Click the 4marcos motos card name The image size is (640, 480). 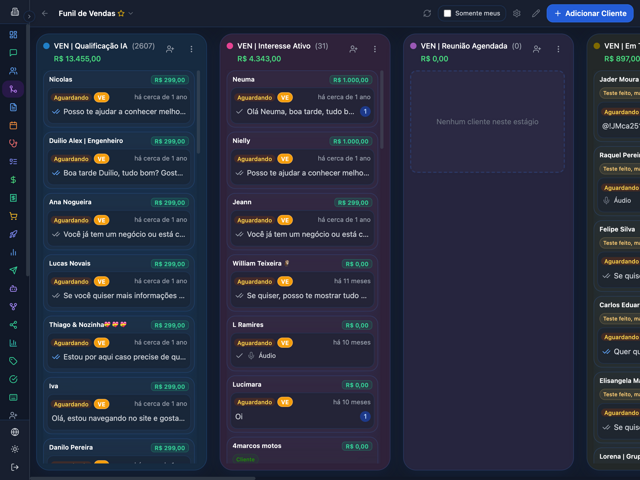(x=257, y=446)
